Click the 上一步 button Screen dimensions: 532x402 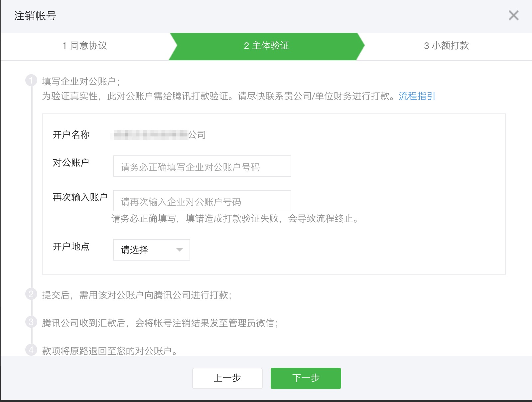227,378
